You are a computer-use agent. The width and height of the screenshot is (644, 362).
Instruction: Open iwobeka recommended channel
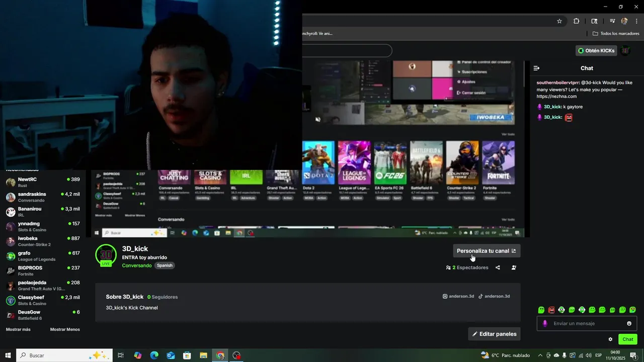click(x=43, y=241)
